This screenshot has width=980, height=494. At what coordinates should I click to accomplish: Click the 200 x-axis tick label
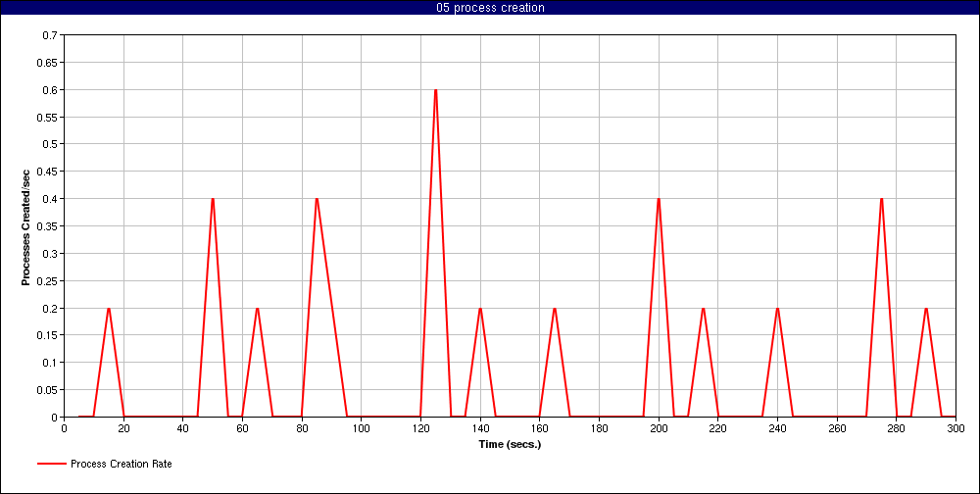(x=659, y=428)
